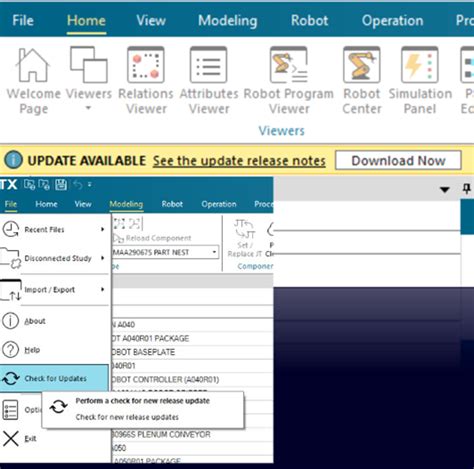The height and width of the screenshot is (469, 474).
Task: Open the Relations Viewer
Action: [x=146, y=81]
